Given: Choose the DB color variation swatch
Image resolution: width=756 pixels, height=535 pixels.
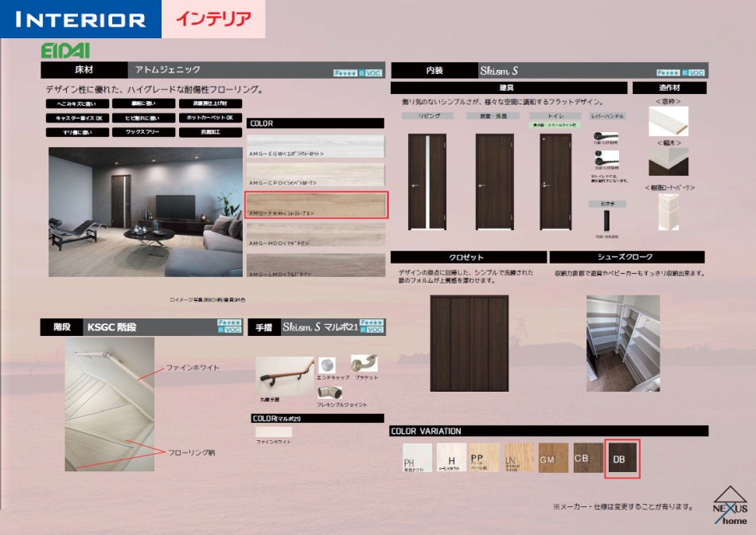Looking at the screenshot, I should click(622, 459).
